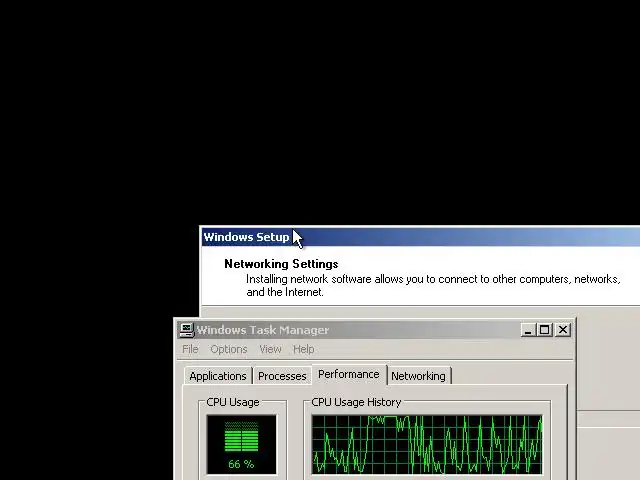Viewport: 640px width, 480px height.
Task: Click the CPU Usage 66 % meter
Action: (241, 444)
